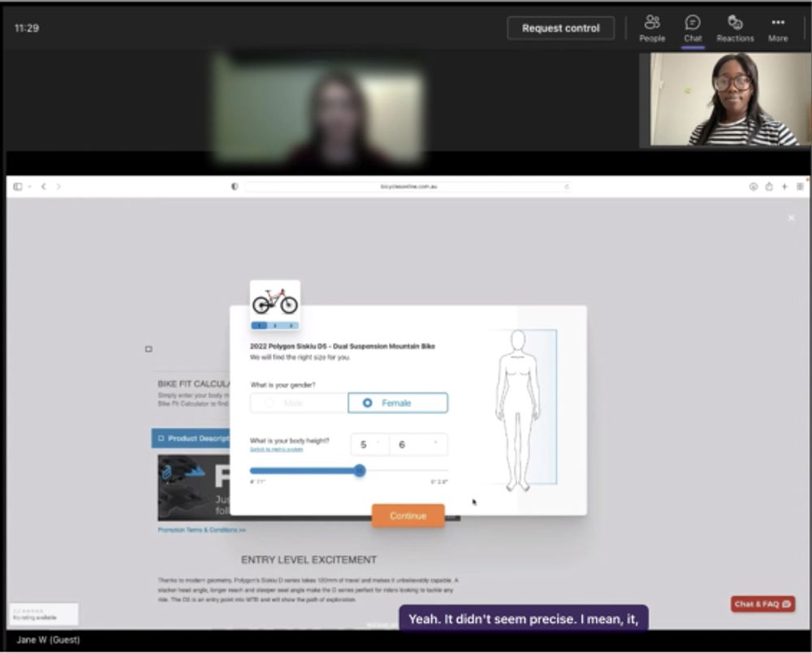
Task: Close the bike fit overlay
Action: tap(791, 218)
